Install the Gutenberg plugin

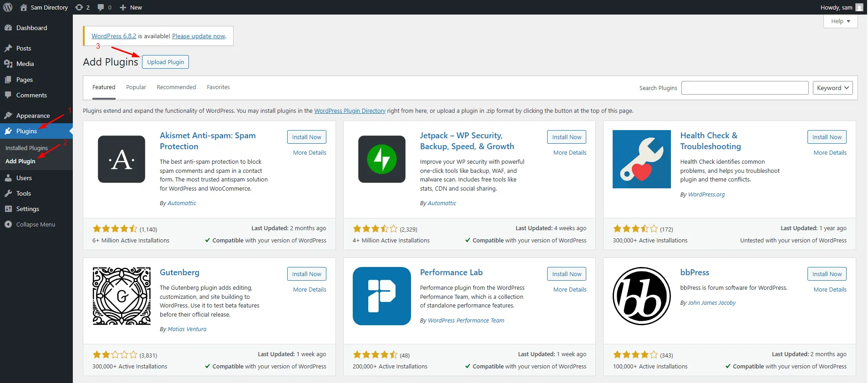pos(306,274)
